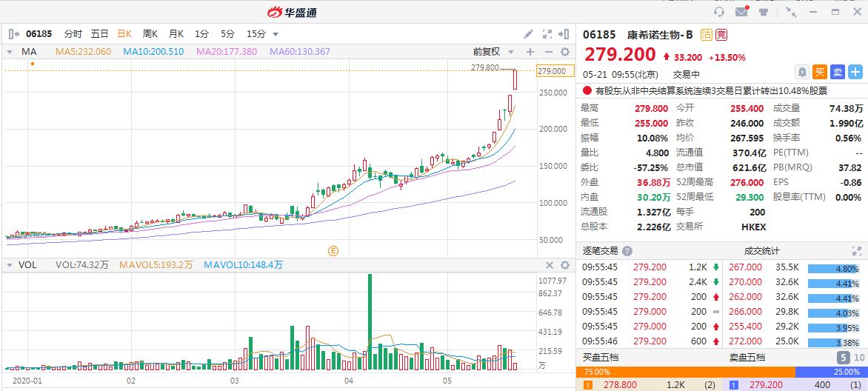Expand the MA indicator selector arrow
Screen dimensions: 868x391
point(10,52)
